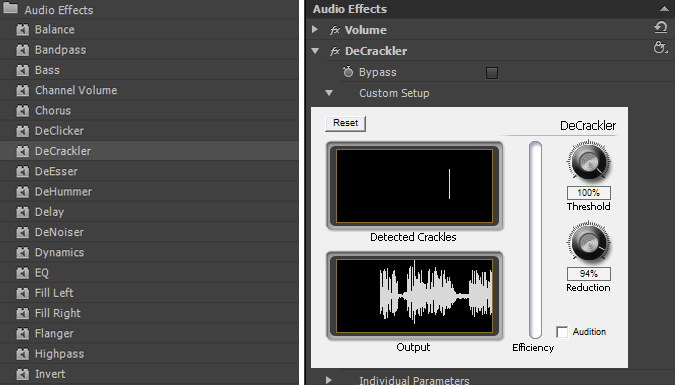Click the Flanger effect icon
The width and height of the screenshot is (675, 385).
[x=22, y=333]
